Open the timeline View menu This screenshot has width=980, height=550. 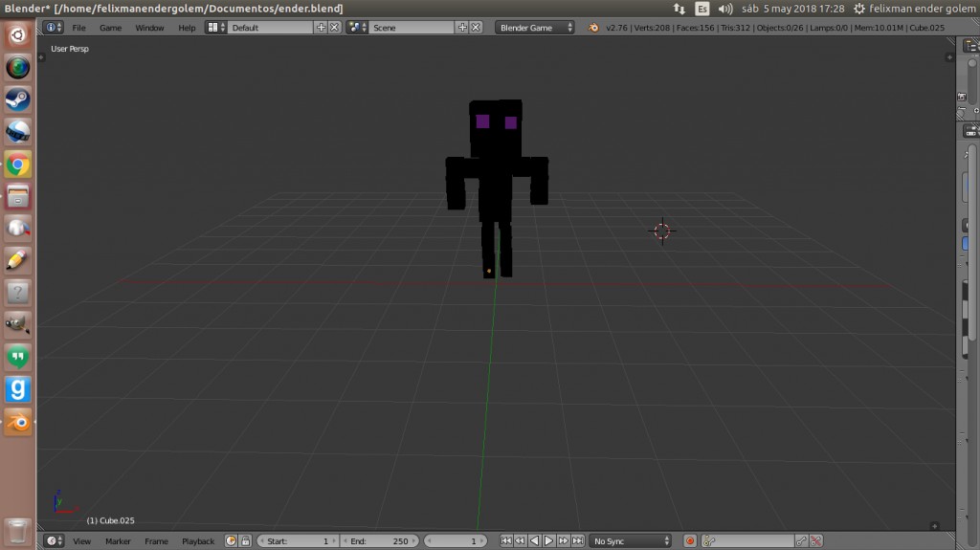82,541
